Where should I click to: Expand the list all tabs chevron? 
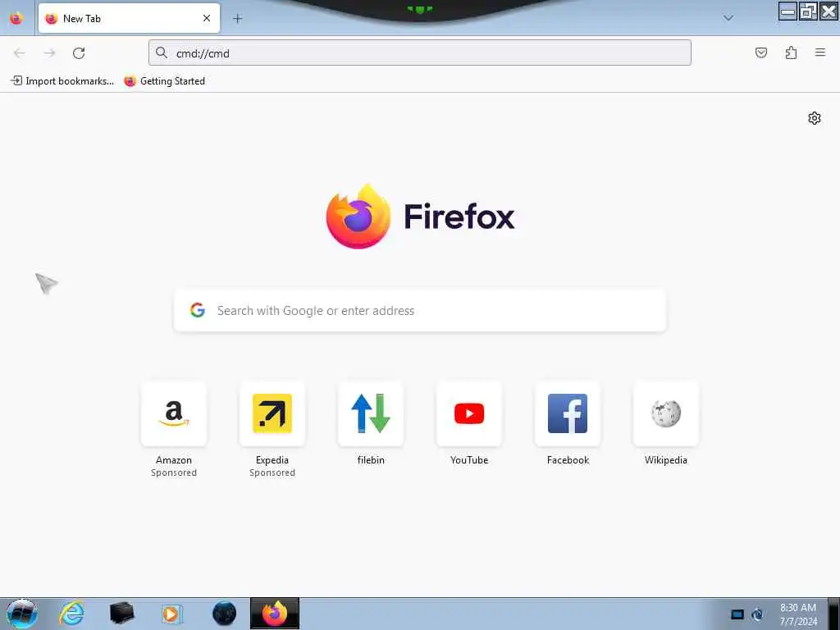click(x=728, y=18)
